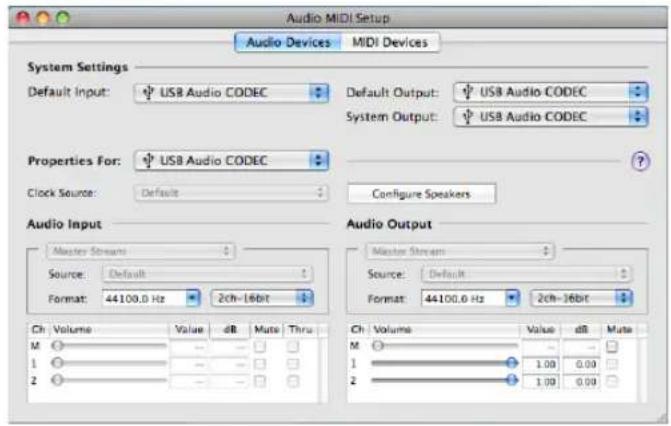Open Audio Output sample rate 44100.0 Hz dropdown
671x426 pixels.
(x=470, y=298)
